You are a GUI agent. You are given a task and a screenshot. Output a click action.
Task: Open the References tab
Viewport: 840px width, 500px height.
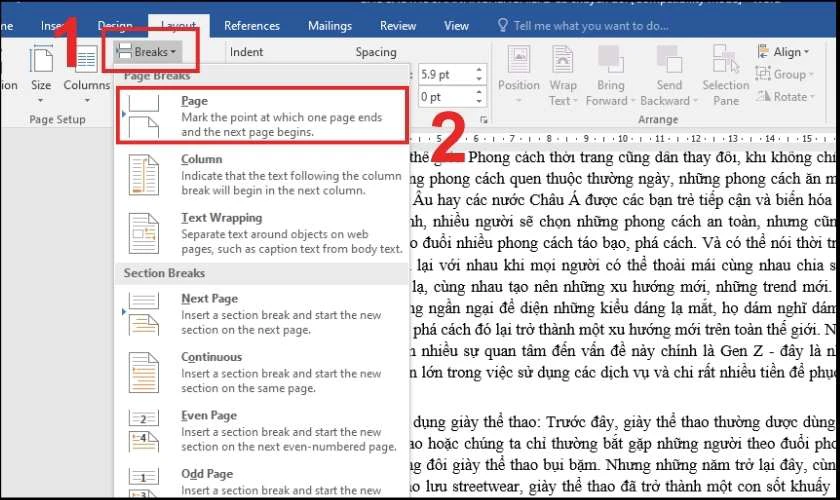click(x=251, y=26)
